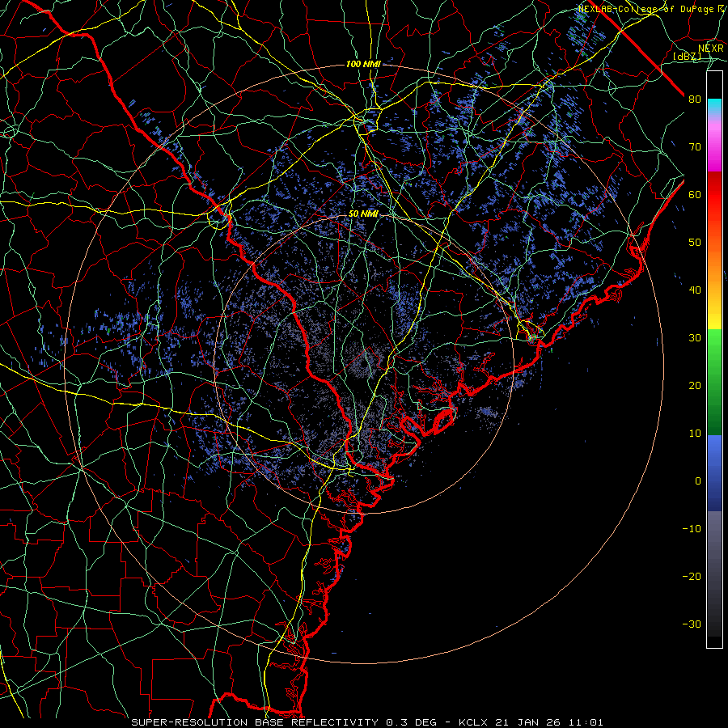
Task: Click the -20 value on the dBZ scale
Action: [692, 576]
